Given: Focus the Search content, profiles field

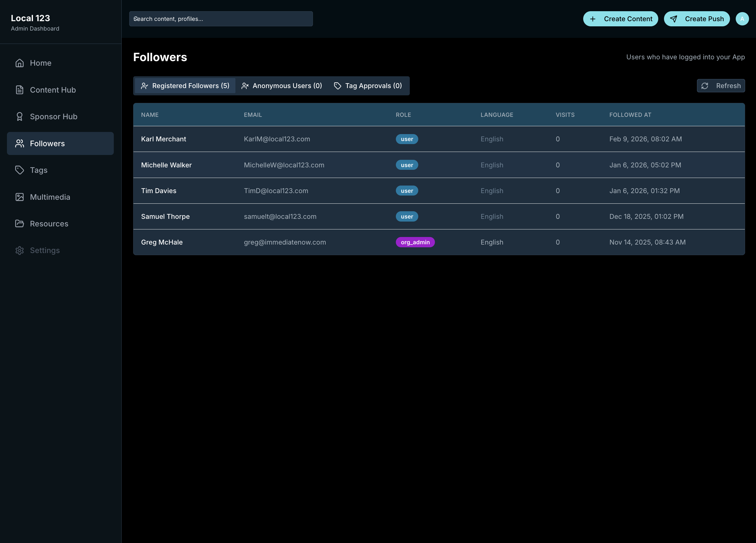Looking at the screenshot, I should tap(221, 19).
